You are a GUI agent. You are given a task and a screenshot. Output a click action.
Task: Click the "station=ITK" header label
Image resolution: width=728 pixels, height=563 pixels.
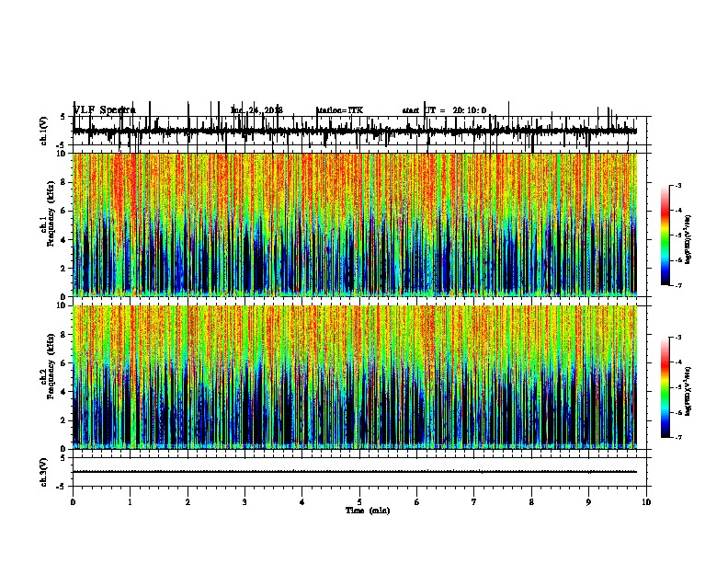click(x=340, y=110)
